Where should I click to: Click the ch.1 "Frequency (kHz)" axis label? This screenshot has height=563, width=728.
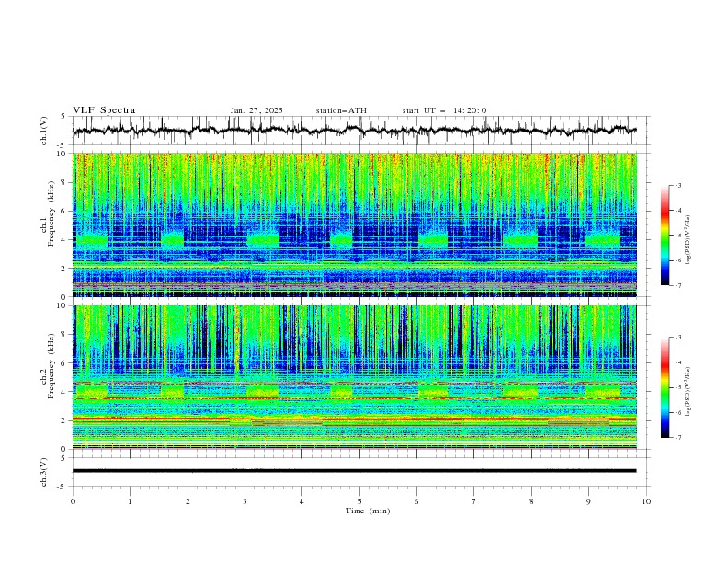[x=51, y=213]
